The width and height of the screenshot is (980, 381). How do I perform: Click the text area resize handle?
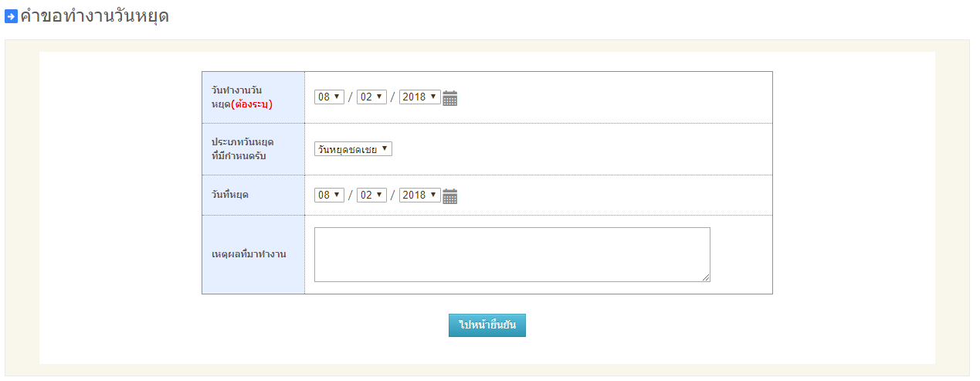(706, 277)
